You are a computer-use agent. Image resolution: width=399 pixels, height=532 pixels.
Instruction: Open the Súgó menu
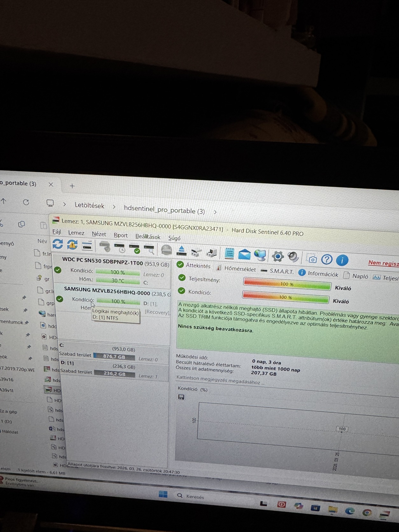(174, 238)
